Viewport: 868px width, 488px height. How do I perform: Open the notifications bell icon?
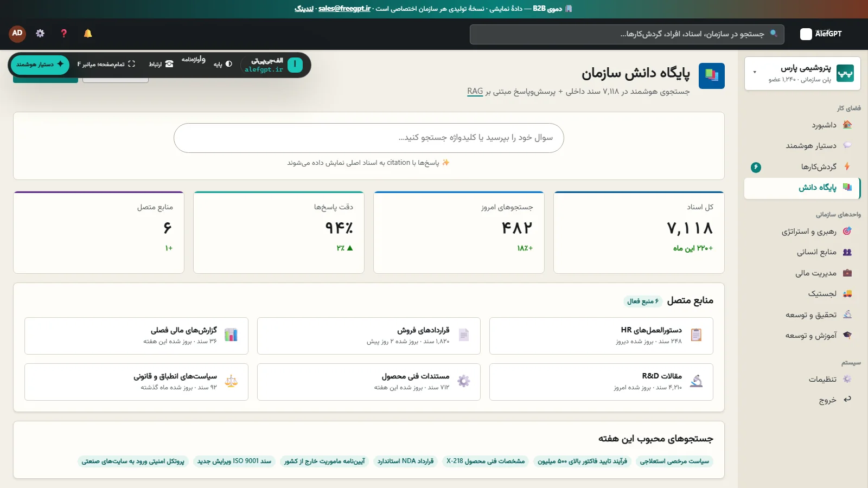click(x=88, y=34)
